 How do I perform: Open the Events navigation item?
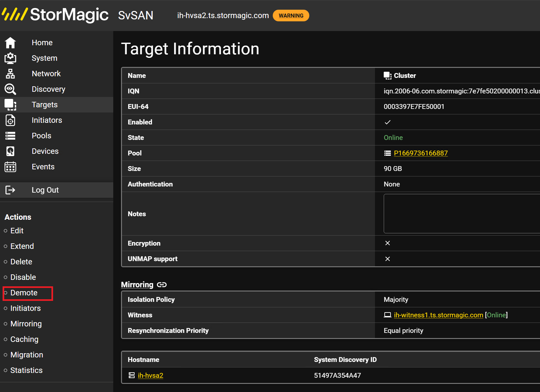coord(43,167)
